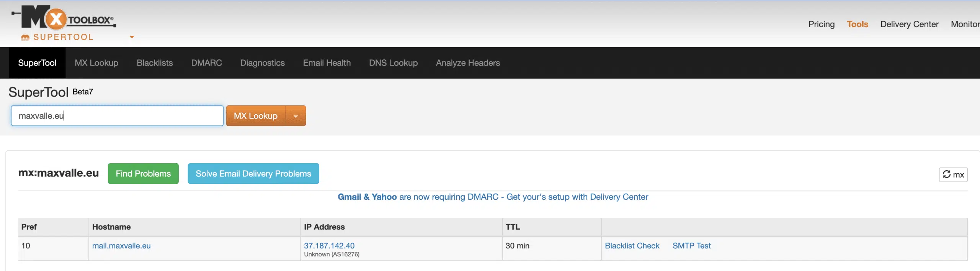This screenshot has width=980, height=271.
Task: Click Solve Email Delivery Problems button
Action: tap(253, 174)
